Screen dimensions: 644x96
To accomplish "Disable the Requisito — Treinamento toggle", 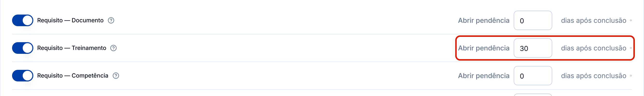I will click(23, 48).
